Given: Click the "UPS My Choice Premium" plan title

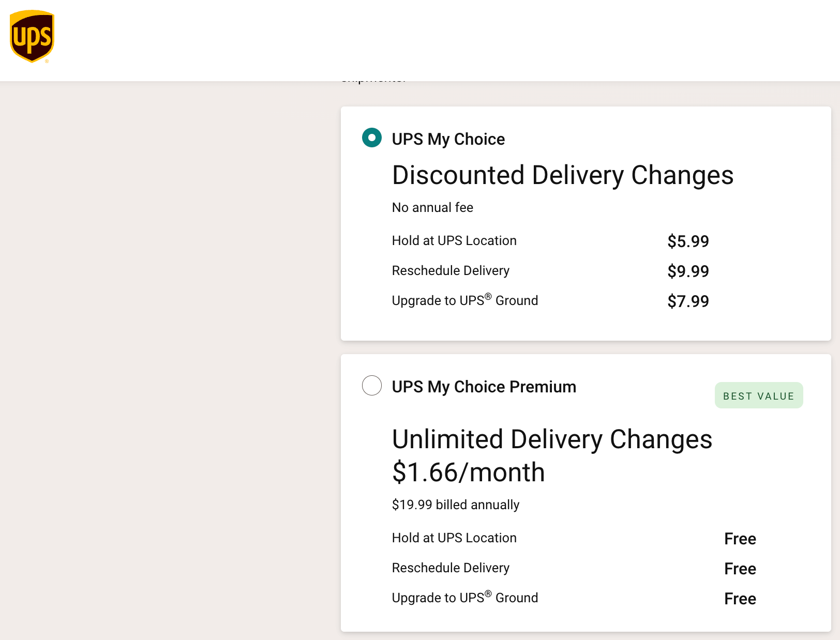Looking at the screenshot, I should (484, 387).
